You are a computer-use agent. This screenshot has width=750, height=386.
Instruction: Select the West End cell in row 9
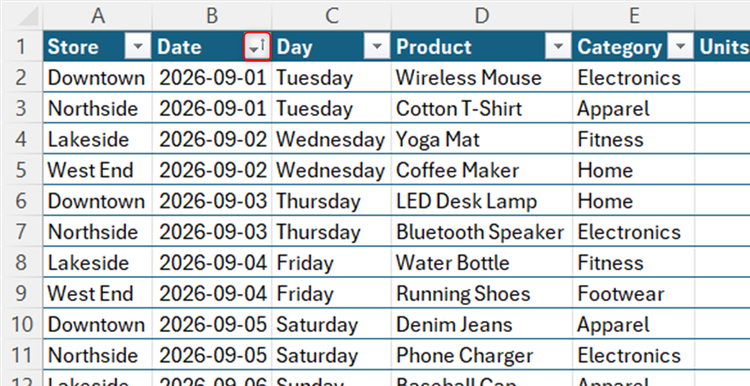pos(98,294)
